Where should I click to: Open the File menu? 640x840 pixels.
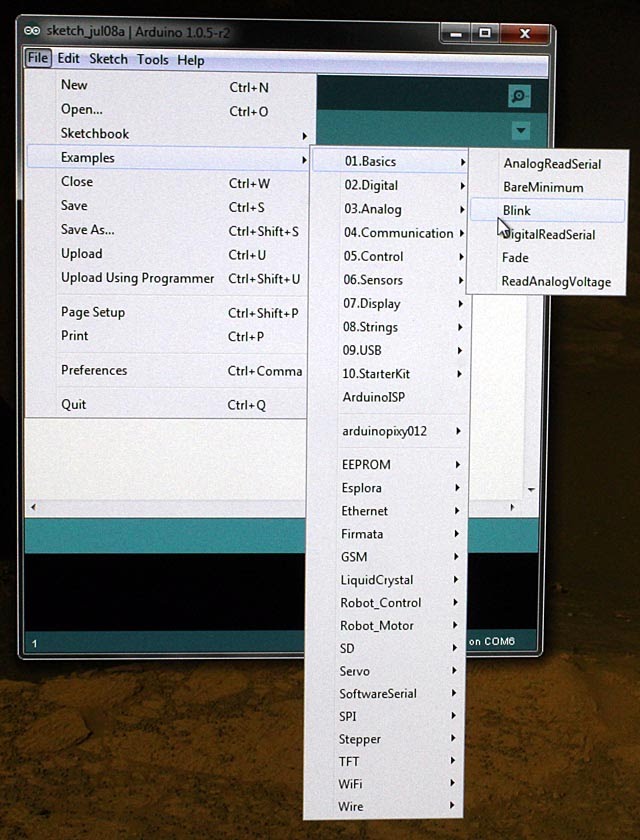(37, 58)
